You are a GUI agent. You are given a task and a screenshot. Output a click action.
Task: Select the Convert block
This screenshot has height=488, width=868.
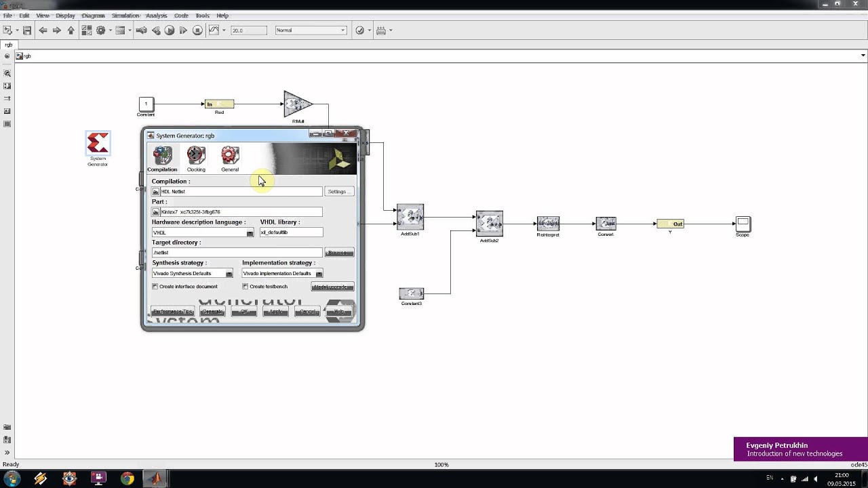[606, 224]
